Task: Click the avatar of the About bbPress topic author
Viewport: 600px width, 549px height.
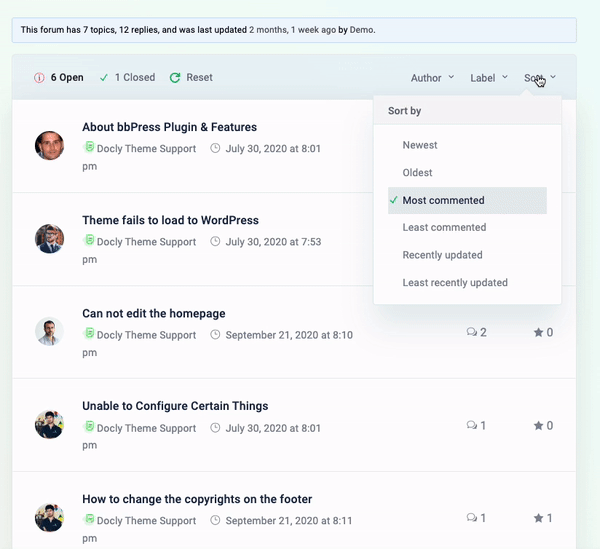Action: 49,145
